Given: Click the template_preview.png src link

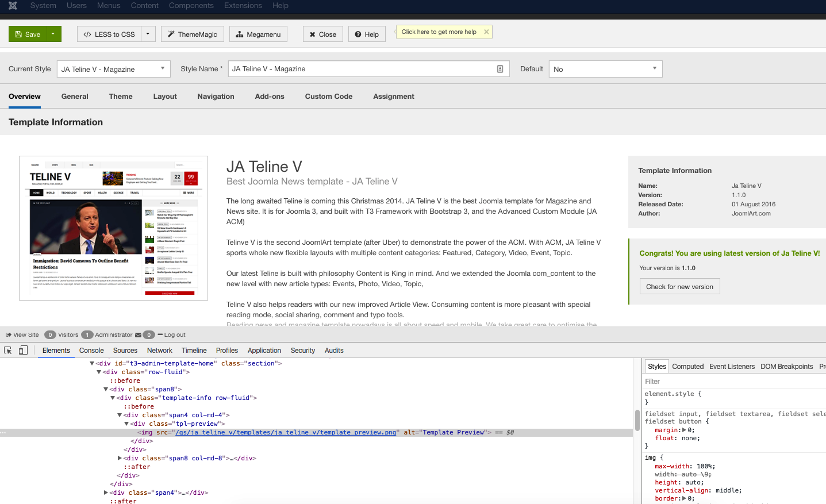Looking at the screenshot, I should tap(286, 433).
